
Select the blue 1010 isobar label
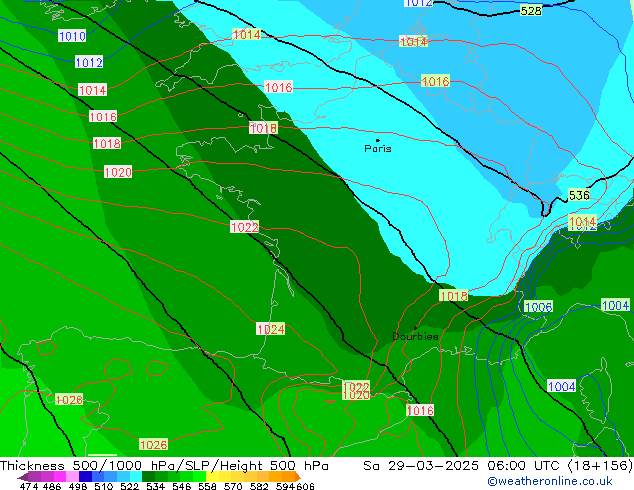pyautogui.click(x=72, y=36)
